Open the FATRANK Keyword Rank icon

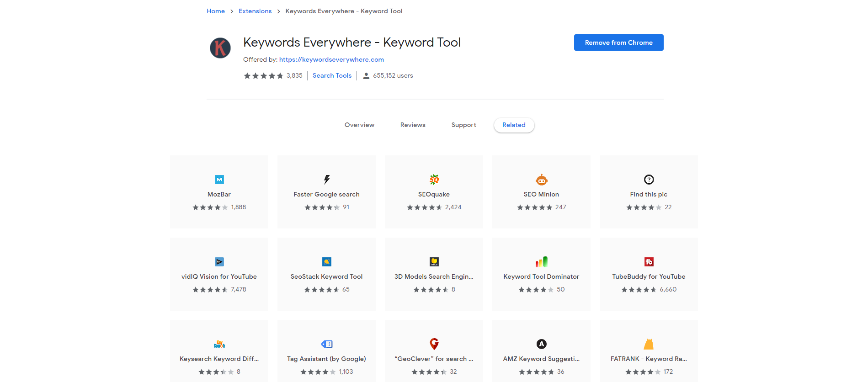(x=649, y=344)
